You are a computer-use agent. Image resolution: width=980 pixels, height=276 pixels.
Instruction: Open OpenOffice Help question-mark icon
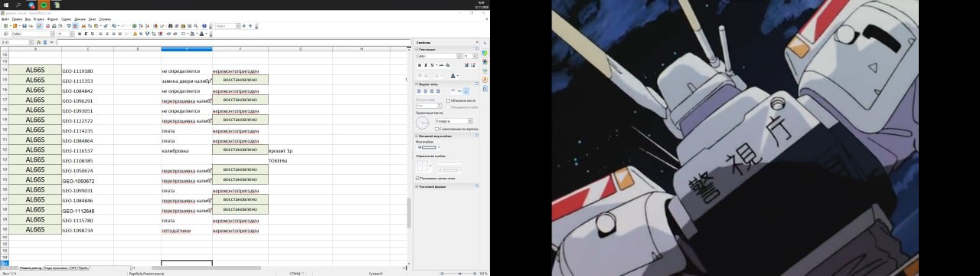click(204, 26)
